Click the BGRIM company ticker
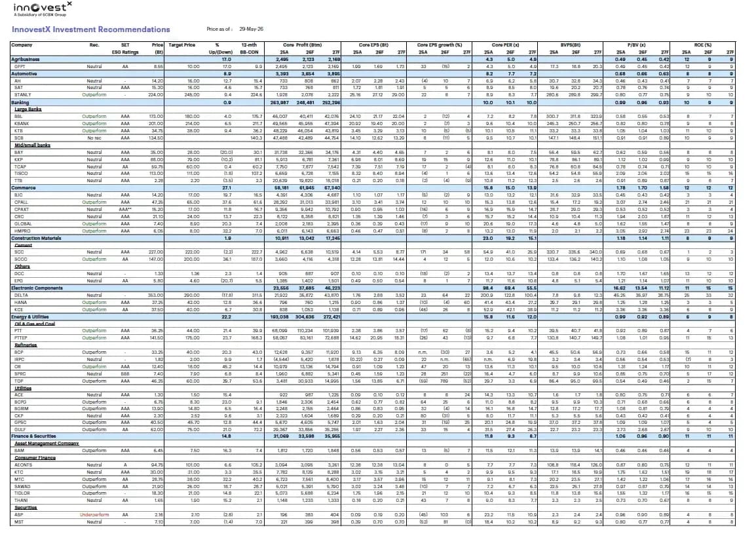The height and width of the screenshot is (536, 756). click(22, 409)
